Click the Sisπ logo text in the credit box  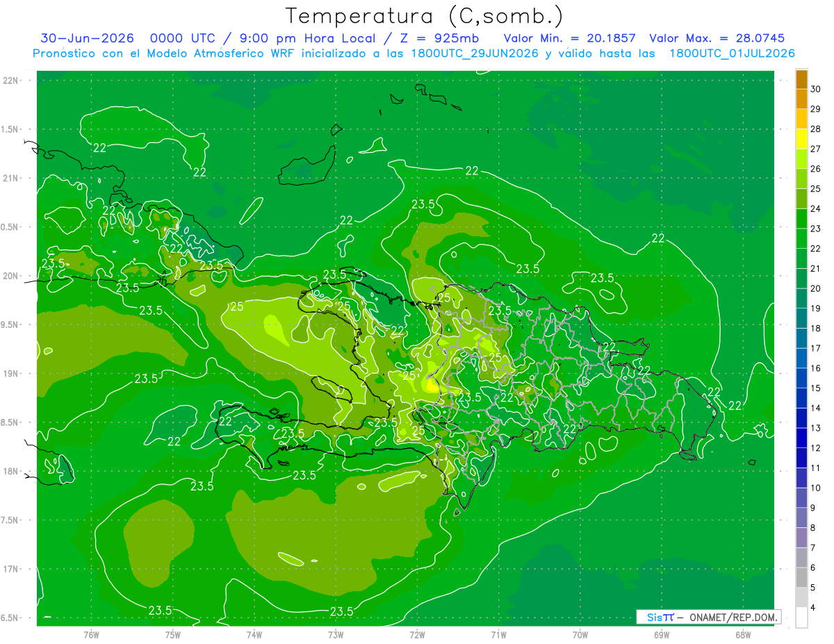(x=660, y=617)
